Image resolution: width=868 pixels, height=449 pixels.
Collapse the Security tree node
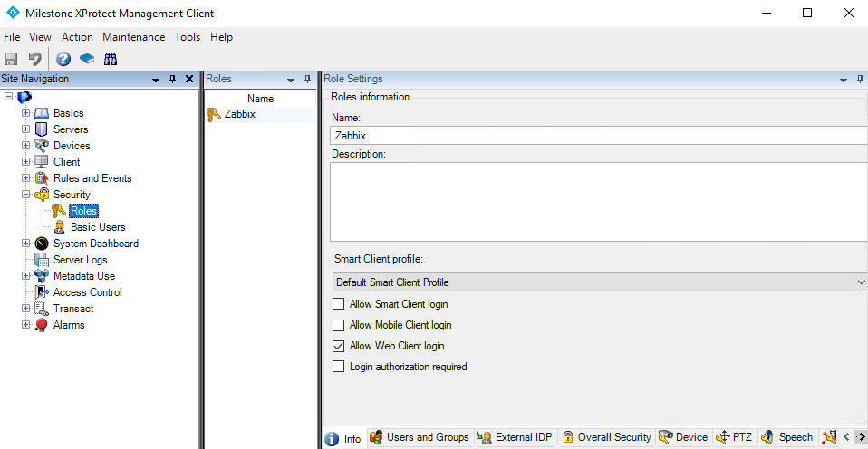(x=25, y=195)
